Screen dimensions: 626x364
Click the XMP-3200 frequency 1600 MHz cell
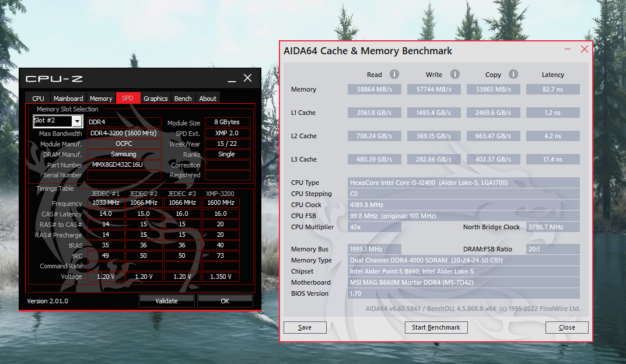[221, 203]
